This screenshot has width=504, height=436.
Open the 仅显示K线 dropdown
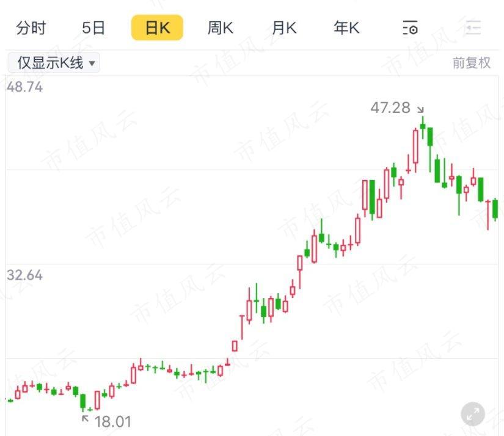[54, 62]
